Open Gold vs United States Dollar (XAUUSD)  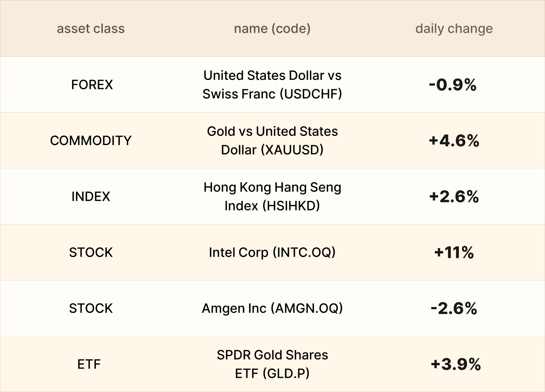pos(272,140)
